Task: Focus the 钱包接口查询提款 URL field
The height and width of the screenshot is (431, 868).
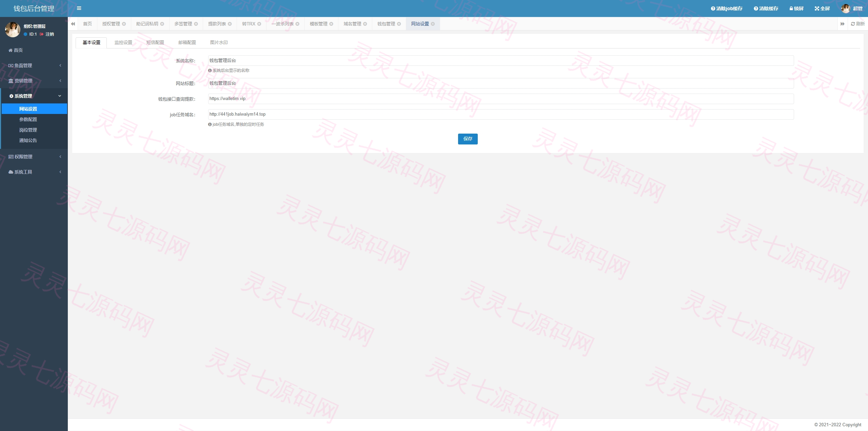Action: (x=501, y=99)
